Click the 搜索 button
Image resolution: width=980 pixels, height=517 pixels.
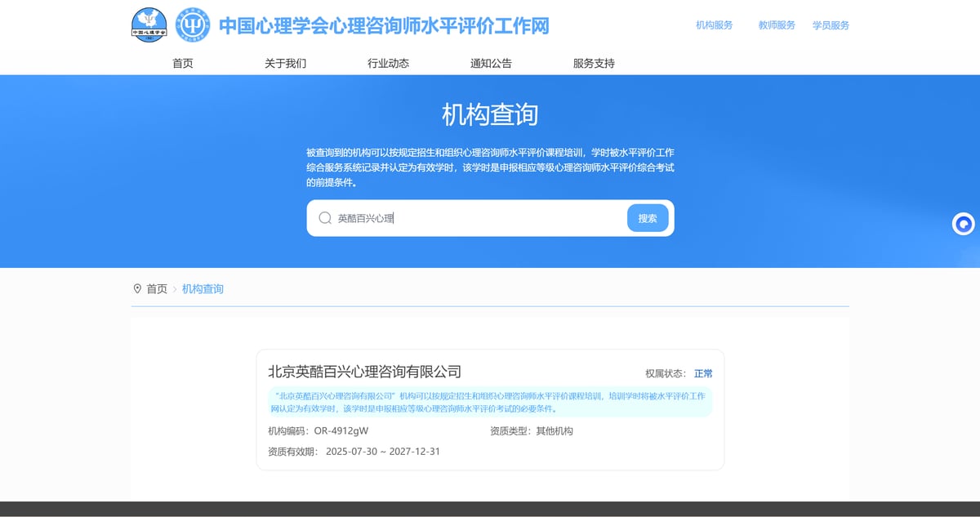pos(648,218)
